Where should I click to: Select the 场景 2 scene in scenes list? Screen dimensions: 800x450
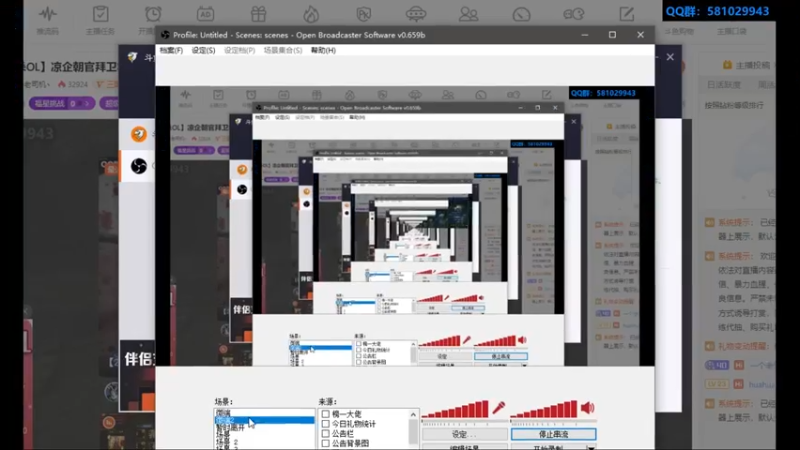click(x=227, y=442)
